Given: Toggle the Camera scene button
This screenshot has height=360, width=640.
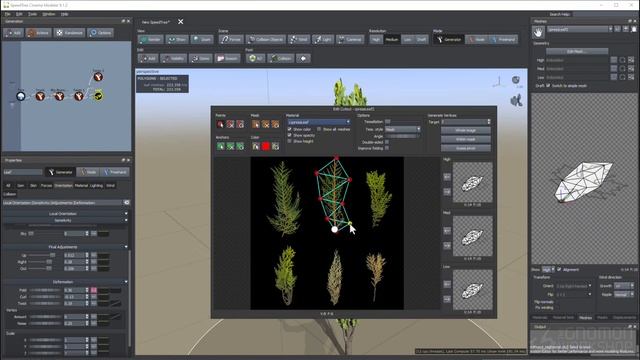Looking at the screenshot, I should [x=350, y=39].
